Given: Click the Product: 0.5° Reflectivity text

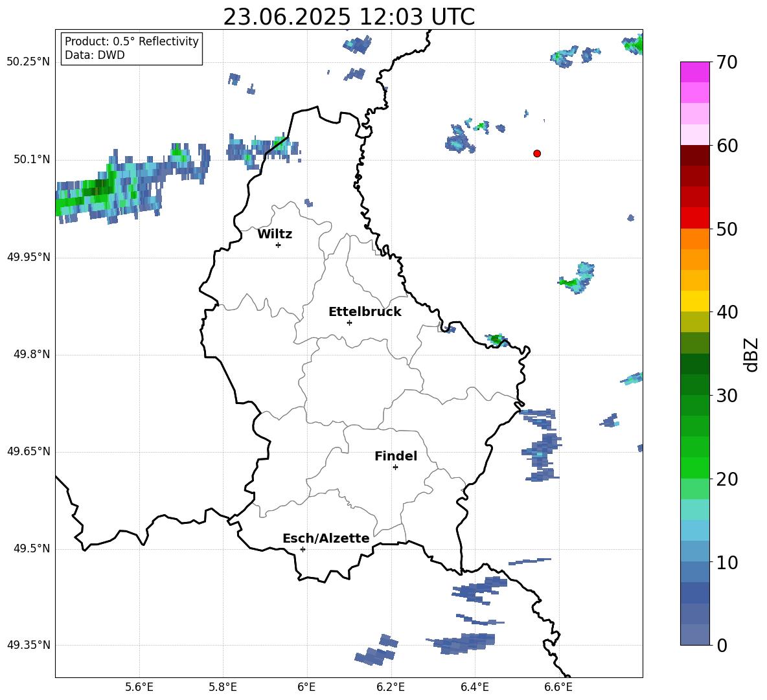Looking at the screenshot, I should 132,41.
